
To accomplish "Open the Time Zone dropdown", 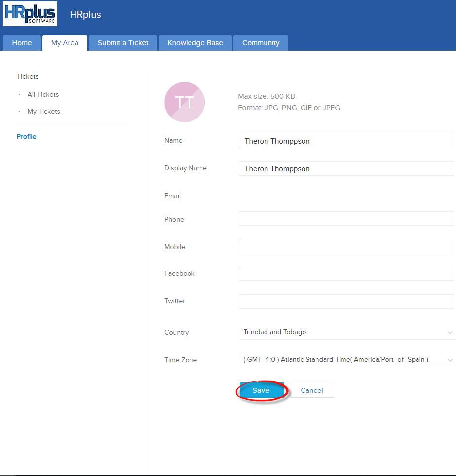I will click(347, 360).
